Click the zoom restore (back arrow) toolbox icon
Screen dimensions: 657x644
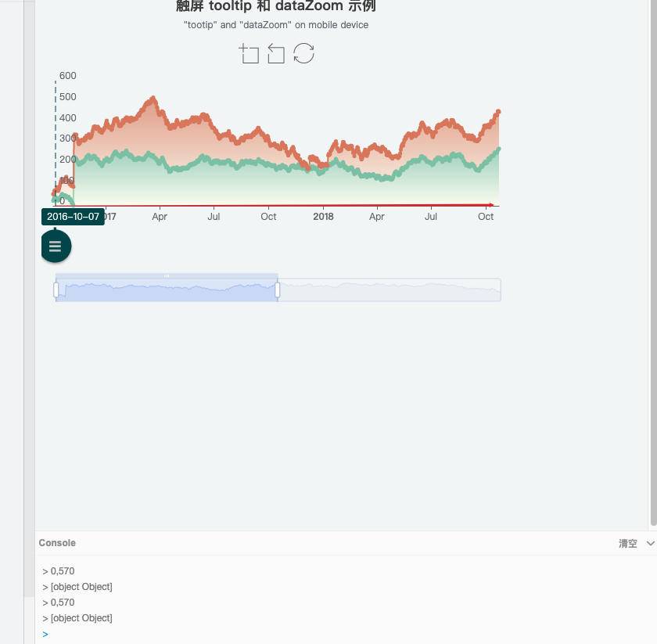276,53
